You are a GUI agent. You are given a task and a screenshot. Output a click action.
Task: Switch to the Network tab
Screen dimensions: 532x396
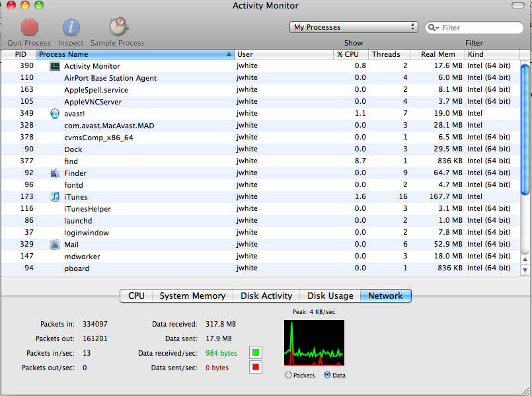click(x=385, y=296)
